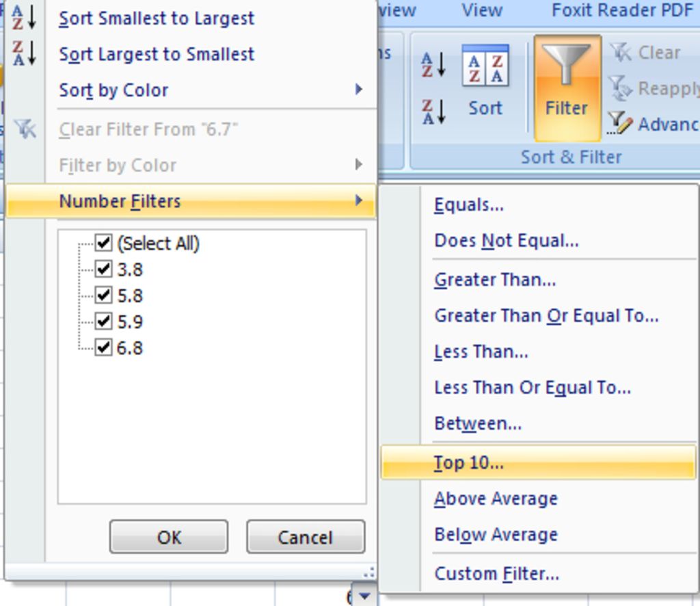Click the Clear filter ribbon icon
700x606 pixels.
click(621, 52)
